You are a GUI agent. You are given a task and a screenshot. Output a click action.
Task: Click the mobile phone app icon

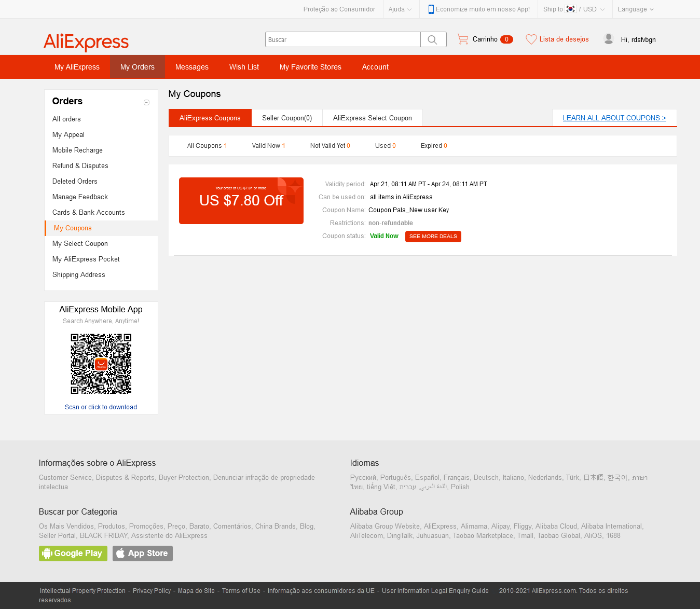click(x=431, y=9)
